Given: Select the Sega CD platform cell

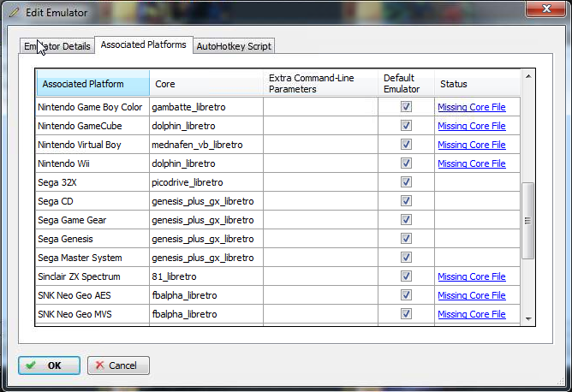Looking at the screenshot, I should [92, 201].
